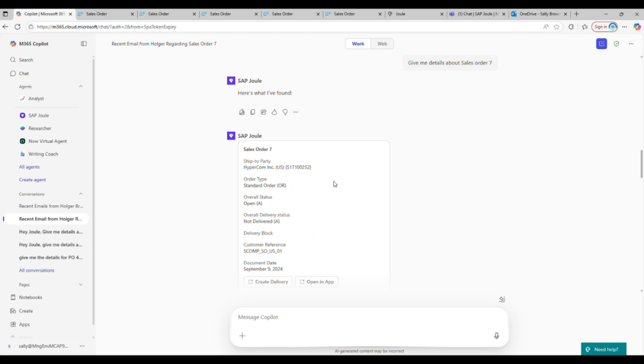
Task: Collapse the Conversations section
Action: [x=81, y=194]
